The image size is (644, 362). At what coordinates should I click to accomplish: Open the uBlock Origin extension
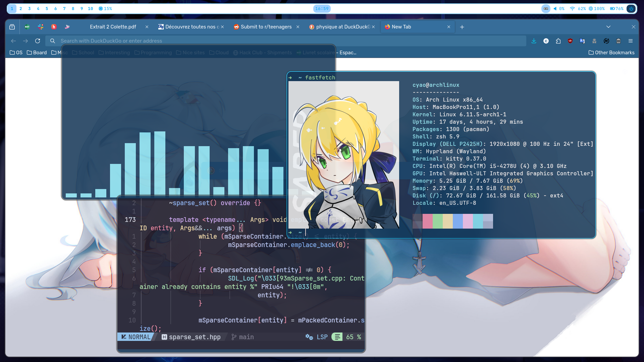[x=570, y=41]
